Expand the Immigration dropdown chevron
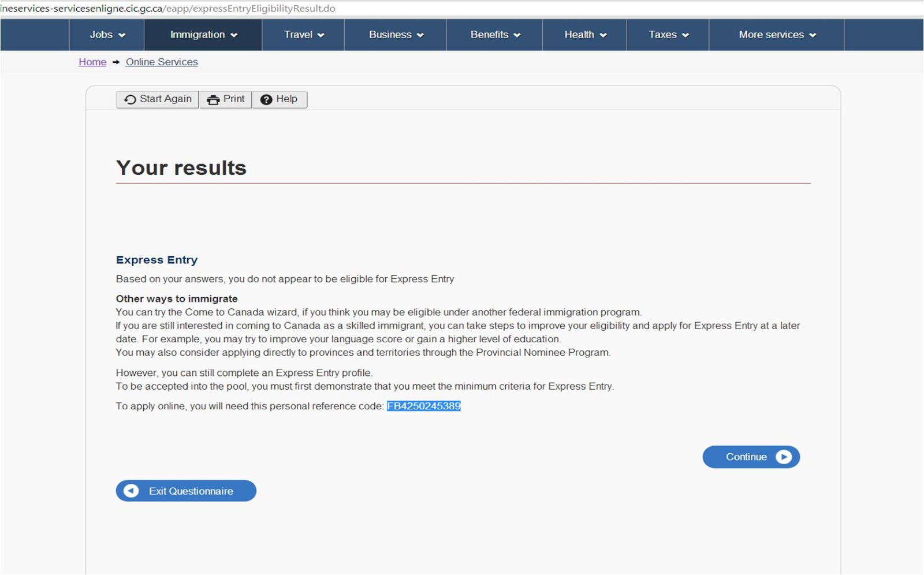924x575 pixels. pyautogui.click(x=234, y=35)
